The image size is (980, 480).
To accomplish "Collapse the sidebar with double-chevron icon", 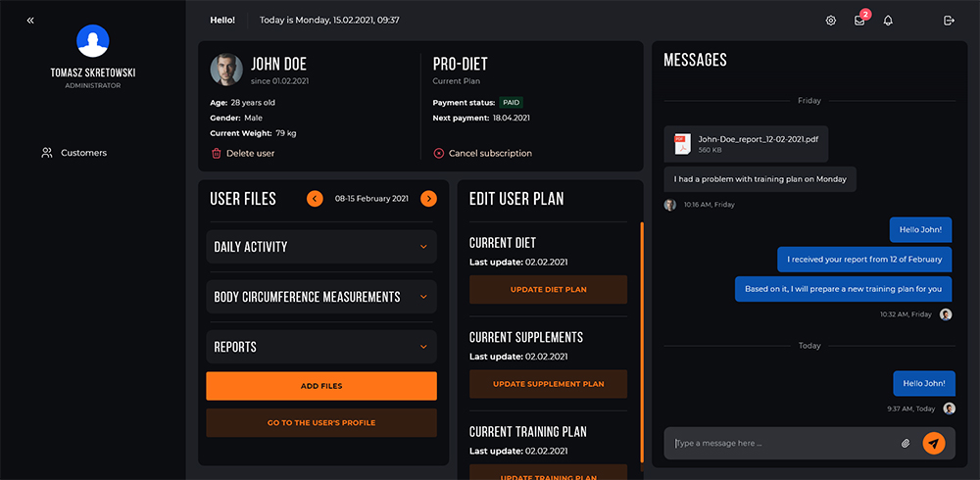I will click(x=30, y=21).
